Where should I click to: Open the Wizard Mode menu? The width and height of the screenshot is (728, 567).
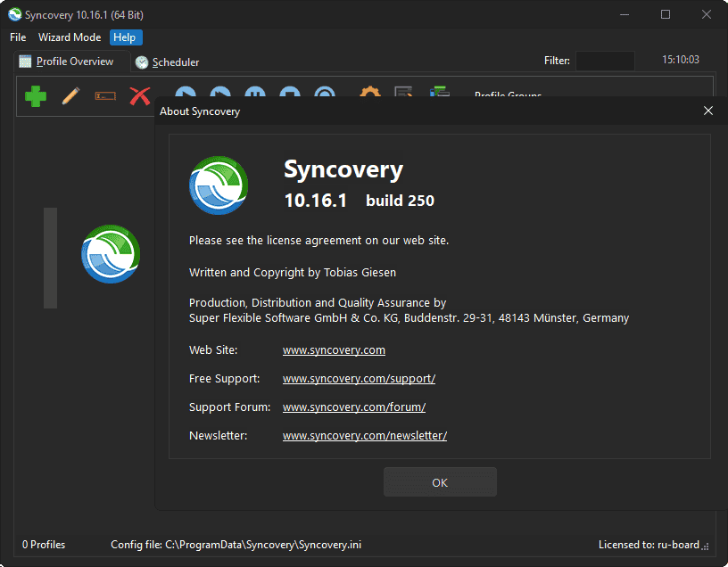tap(70, 37)
